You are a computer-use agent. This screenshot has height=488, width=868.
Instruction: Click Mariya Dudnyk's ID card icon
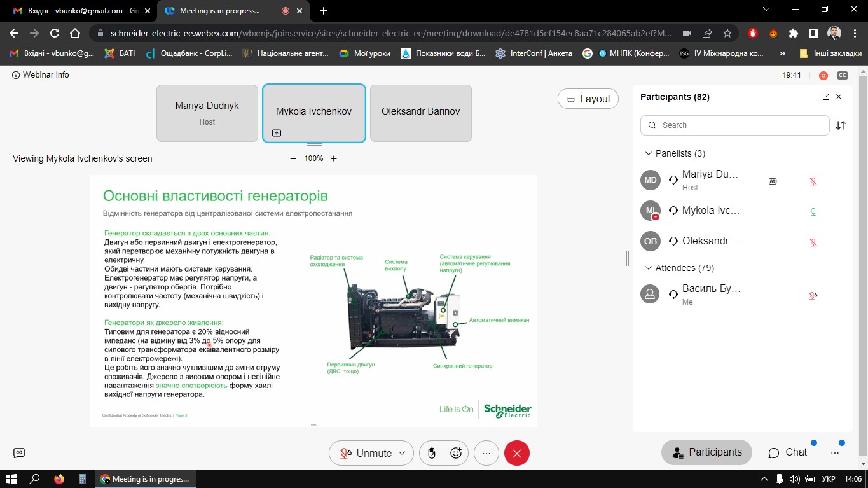pos(773,181)
